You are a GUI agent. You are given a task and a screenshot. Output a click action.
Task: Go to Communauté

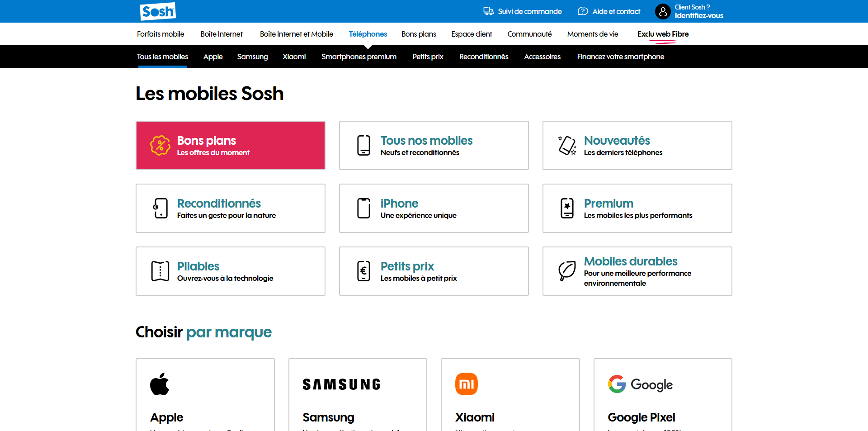point(529,34)
